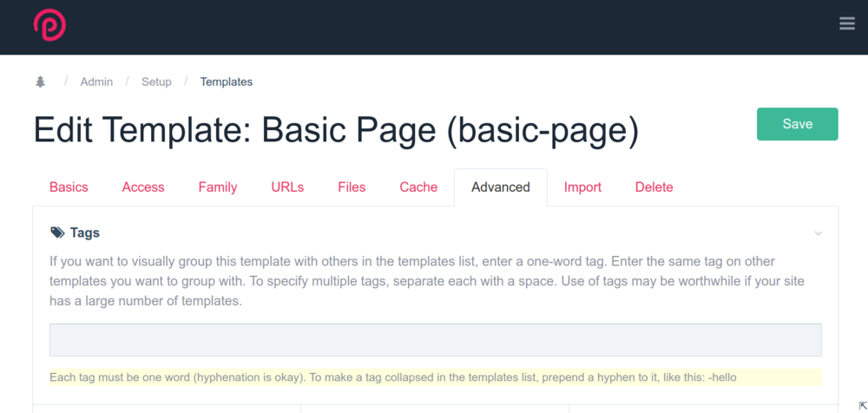Click the corner arrow icon at bottom right
The height and width of the screenshot is (413, 868).
point(863,406)
